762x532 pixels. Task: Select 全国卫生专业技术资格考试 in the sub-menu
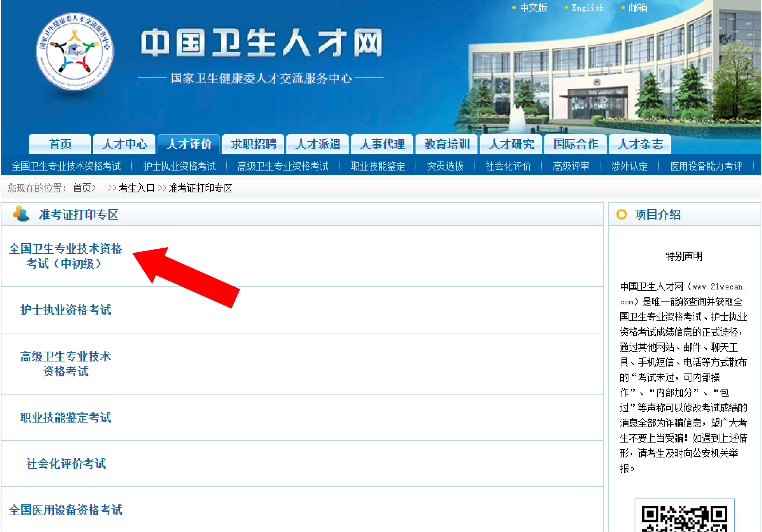click(66, 166)
